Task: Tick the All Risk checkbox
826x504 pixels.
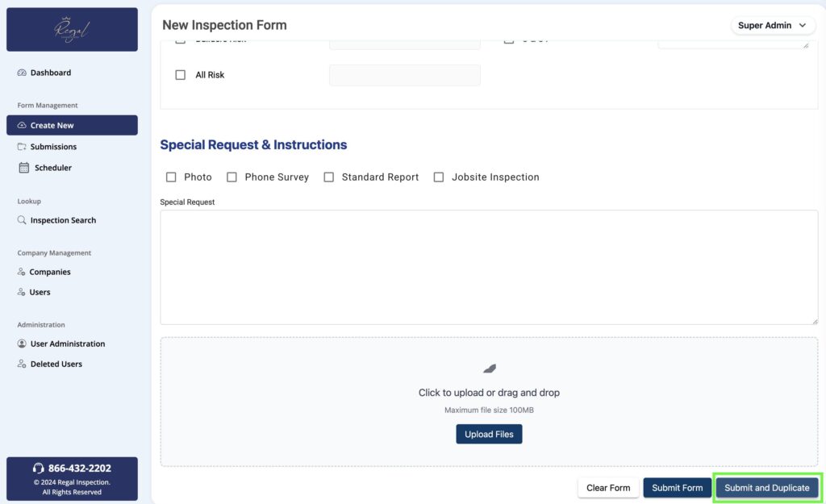Action: click(181, 75)
